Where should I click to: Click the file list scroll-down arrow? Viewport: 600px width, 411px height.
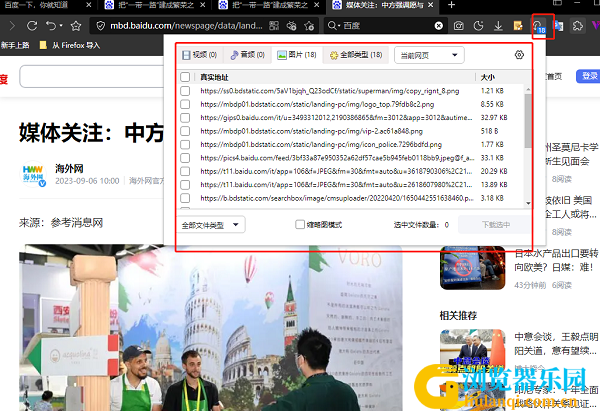pyautogui.click(x=528, y=203)
